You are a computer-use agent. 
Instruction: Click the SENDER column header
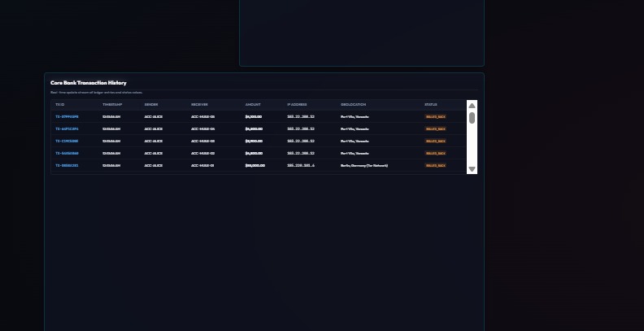click(151, 105)
